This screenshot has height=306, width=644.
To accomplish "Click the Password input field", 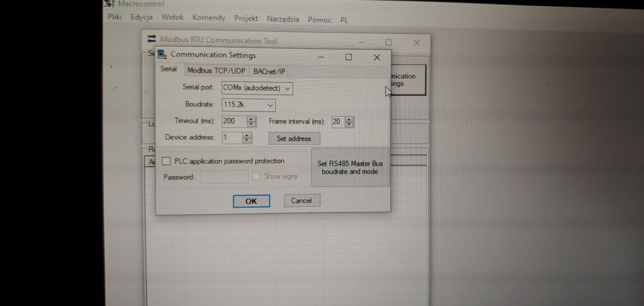I will [224, 176].
